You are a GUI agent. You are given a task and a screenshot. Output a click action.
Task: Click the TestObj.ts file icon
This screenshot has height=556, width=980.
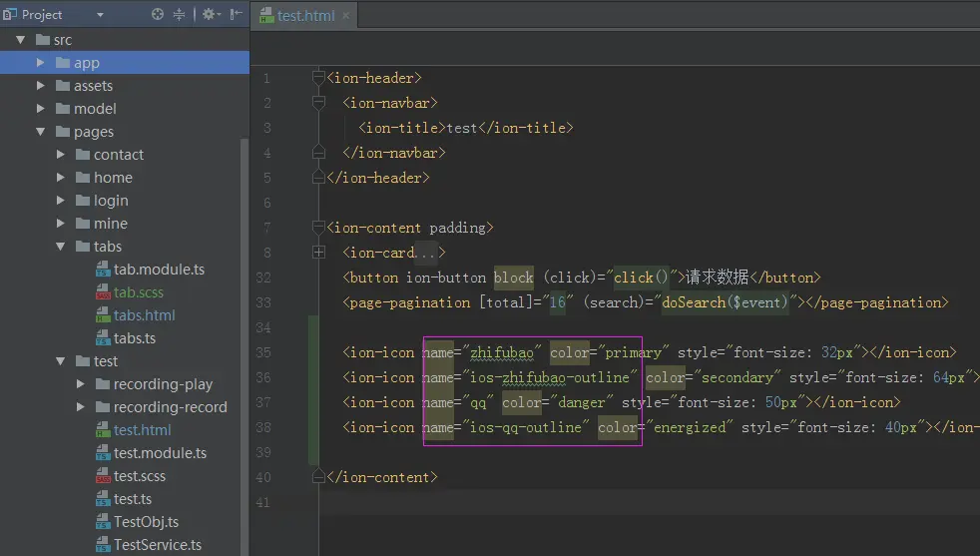click(x=103, y=522)
